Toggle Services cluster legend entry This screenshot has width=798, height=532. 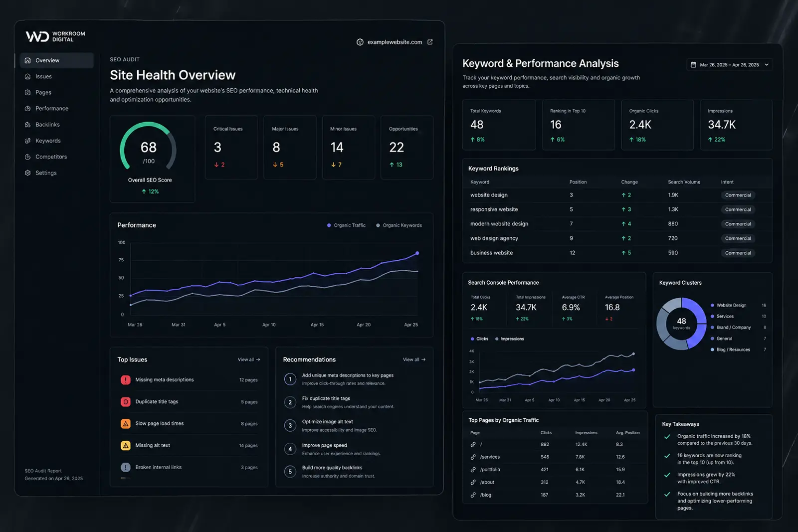[x=722, y=317]
